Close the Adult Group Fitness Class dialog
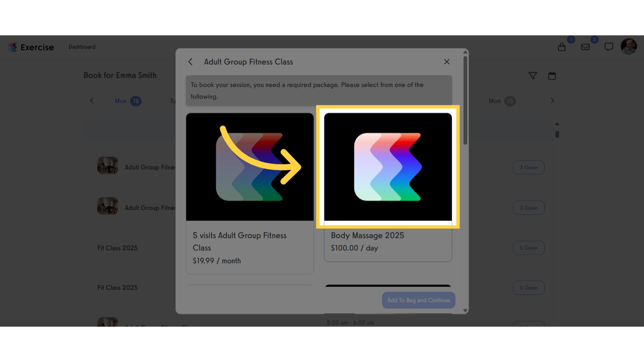This screenshot has width=644, height=362. click(x=447, y=62)
